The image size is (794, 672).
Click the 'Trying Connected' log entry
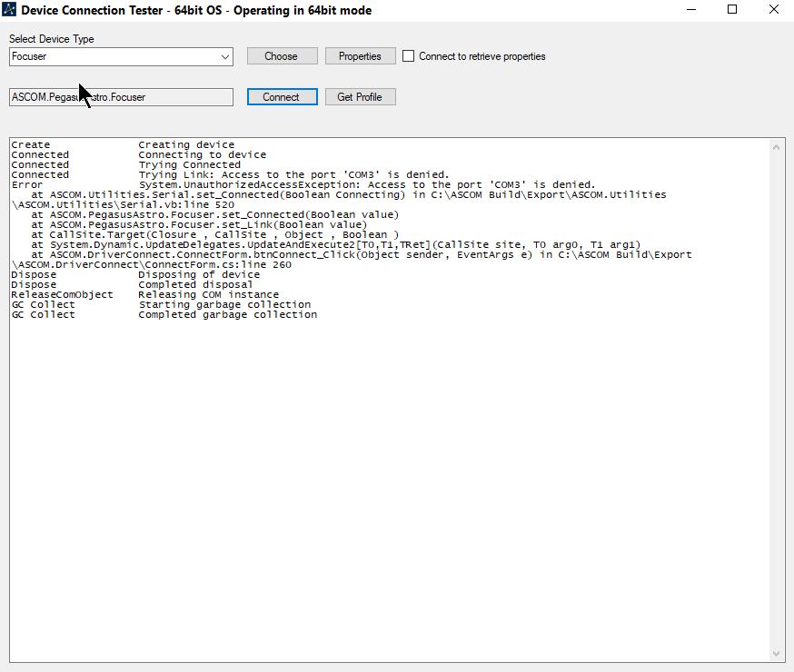coord(189,165)
